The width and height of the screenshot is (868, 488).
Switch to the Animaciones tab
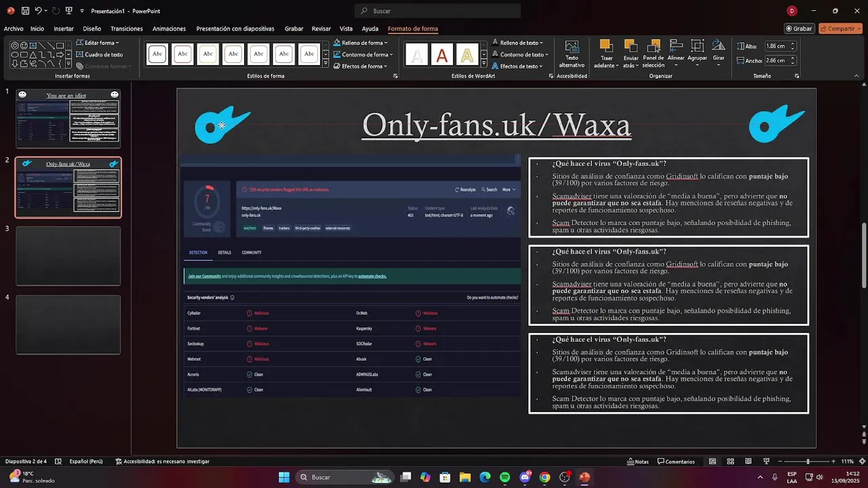pyautogui.click(x=169, y=28)
